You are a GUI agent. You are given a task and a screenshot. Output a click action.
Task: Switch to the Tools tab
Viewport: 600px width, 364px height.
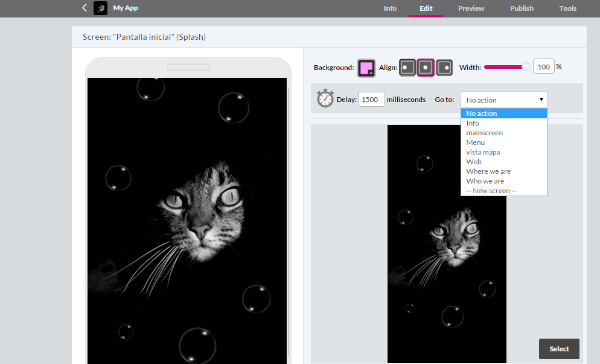coord(567,8)
